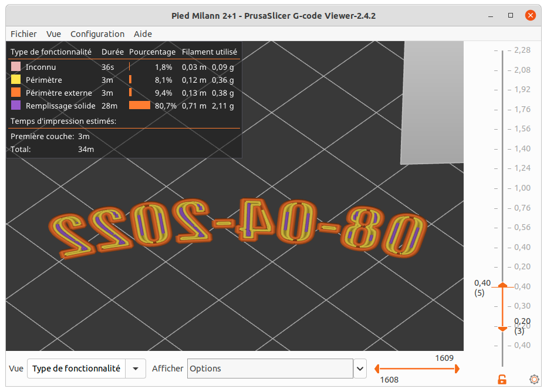Open the Vue menu
This screenshot has height=392, width=547.
[54, 34]
